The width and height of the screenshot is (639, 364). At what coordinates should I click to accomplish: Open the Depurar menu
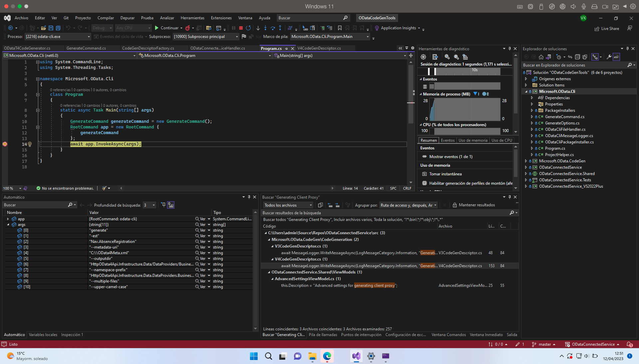(127, 18)
